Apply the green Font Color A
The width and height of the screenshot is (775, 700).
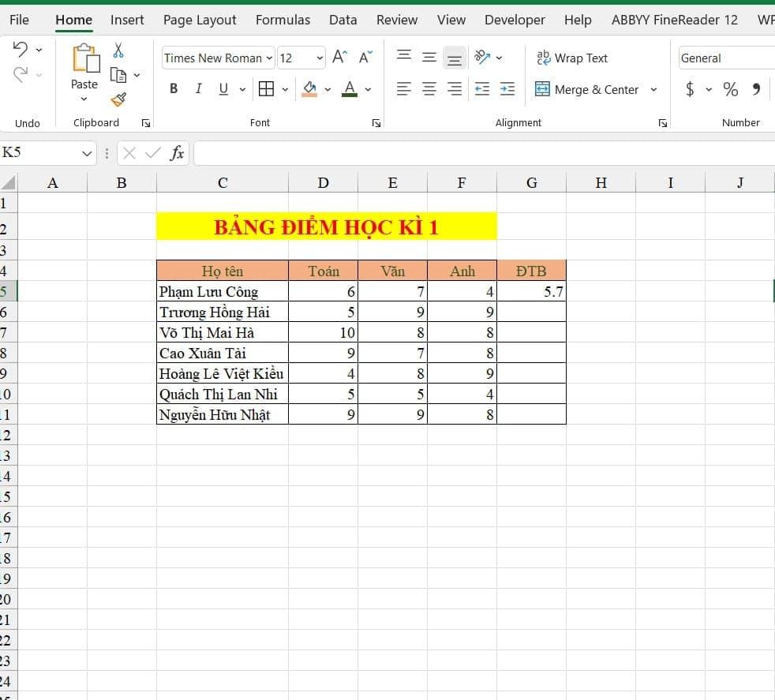click(350, 89)
